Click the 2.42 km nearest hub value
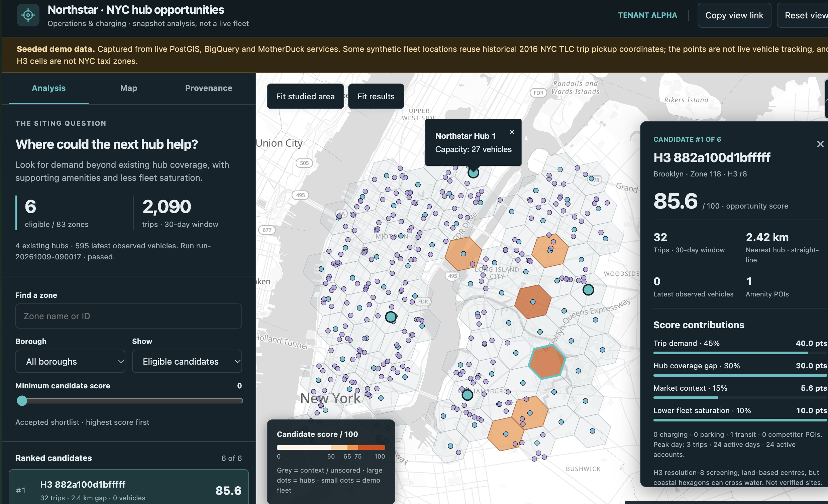The image size is (828, 504). (767, 237)
